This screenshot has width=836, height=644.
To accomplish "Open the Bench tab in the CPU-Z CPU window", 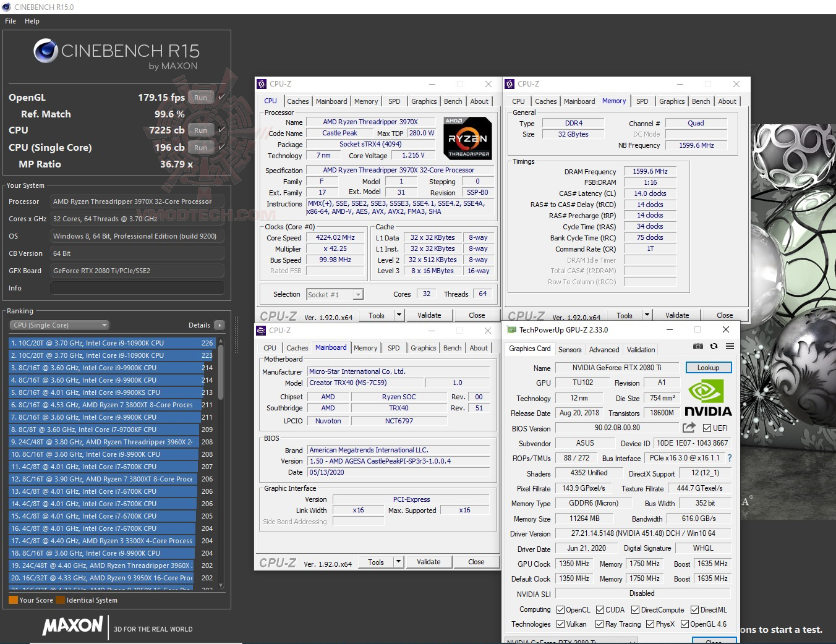I will pos(453,101).
